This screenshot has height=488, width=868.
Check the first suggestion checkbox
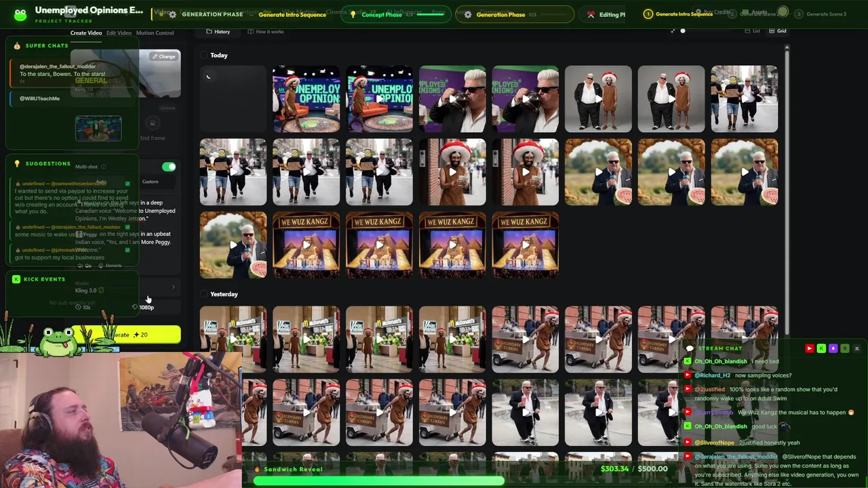[x=127, y=184]
